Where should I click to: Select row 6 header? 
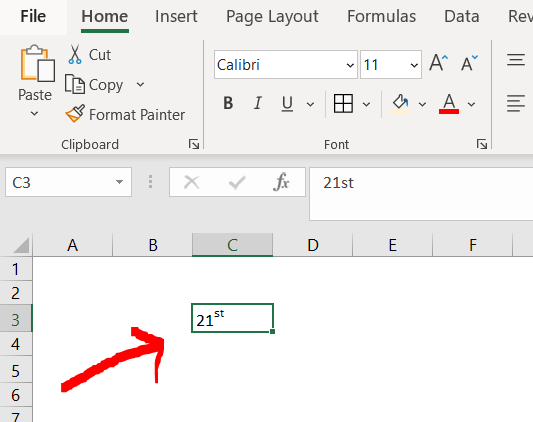(x=16, y=394)
